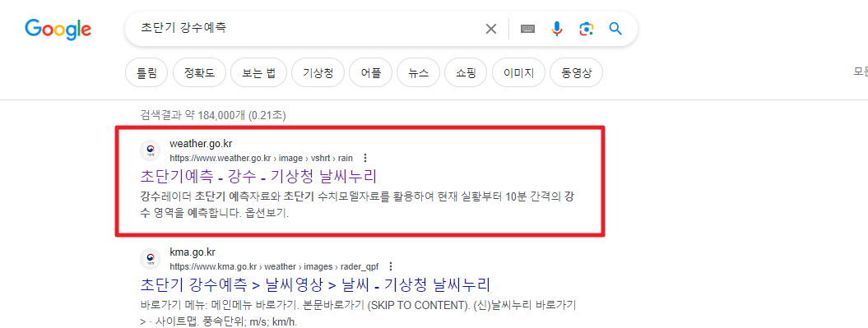Open weather.go.kr result favicon
This screenshot has width=868, height=328.
point(150,150)
